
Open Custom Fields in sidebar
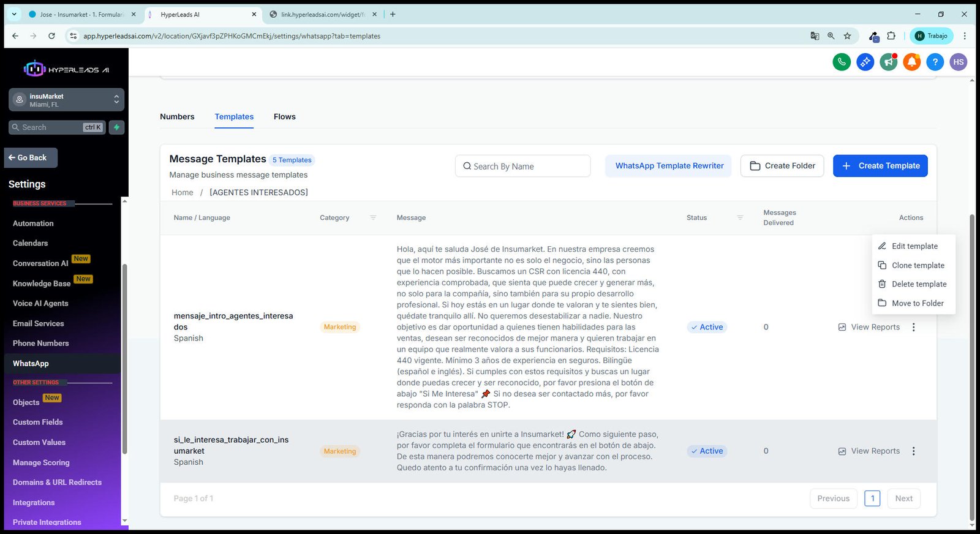point(38,423)
